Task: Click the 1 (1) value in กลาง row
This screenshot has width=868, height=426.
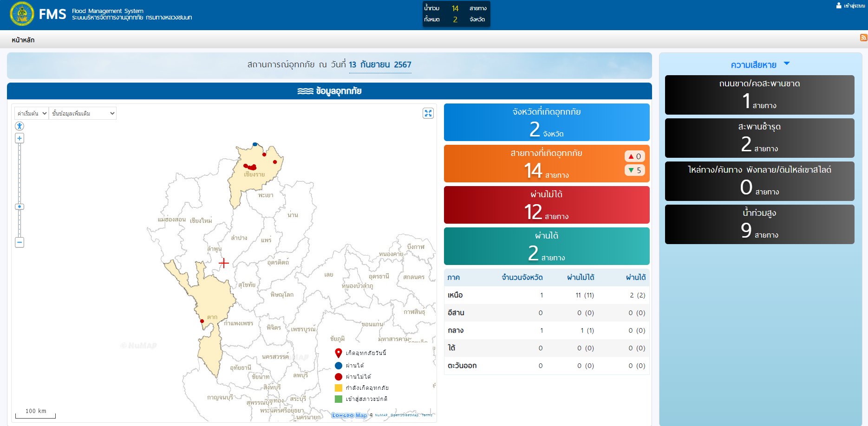Action: point(587,330)
